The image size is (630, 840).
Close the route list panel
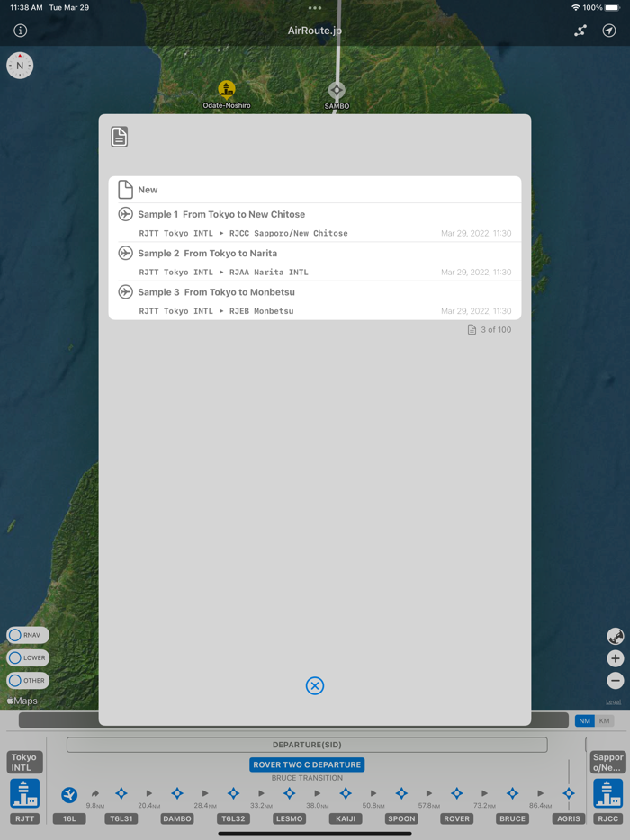[x=315, y=685]
